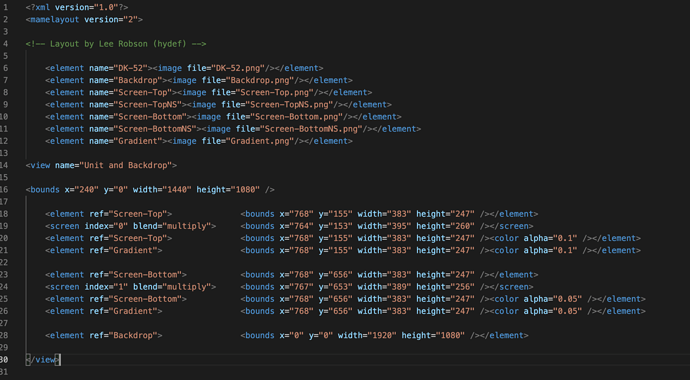Click the screen index="1" value
Viewport: 690px width, 380px height.
coord(121,287)
